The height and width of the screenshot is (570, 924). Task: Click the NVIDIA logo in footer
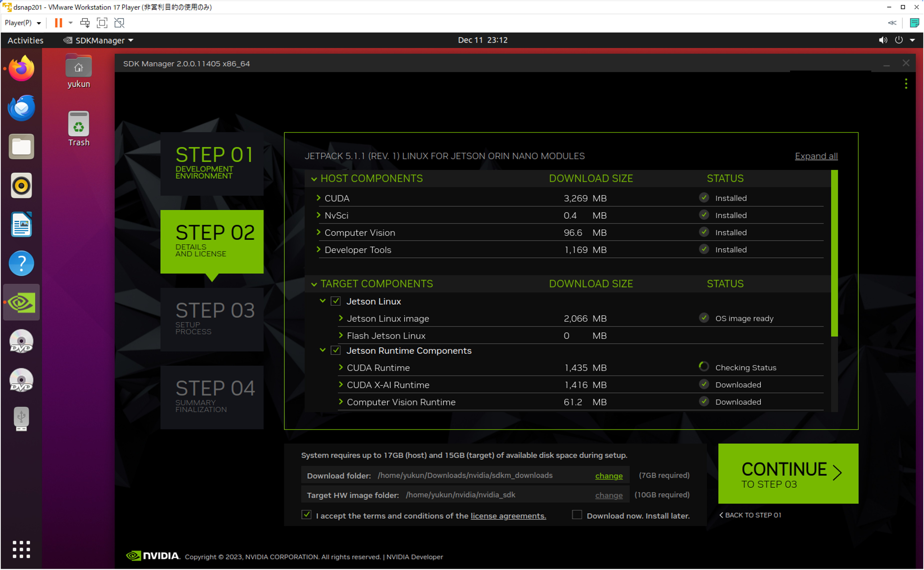pyautogui.click(x=153, y=556)
